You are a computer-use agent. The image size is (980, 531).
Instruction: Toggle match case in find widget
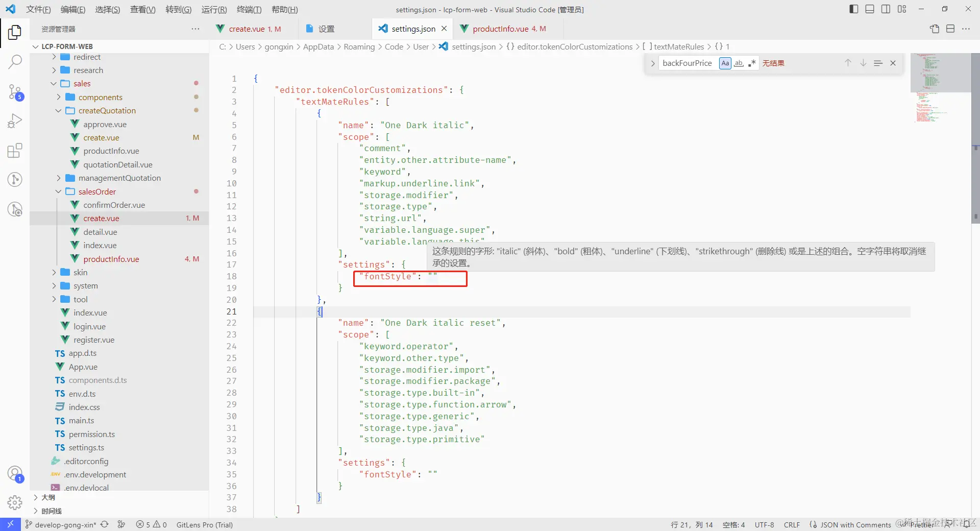(725, 63)
